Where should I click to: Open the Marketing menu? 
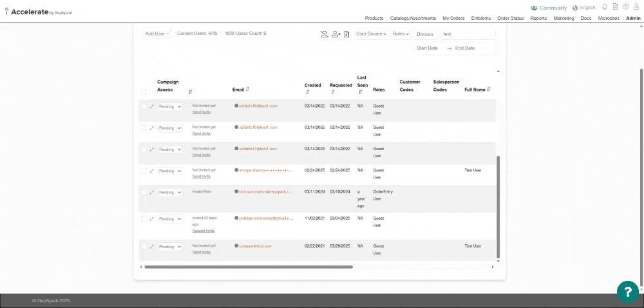[563, 18]
